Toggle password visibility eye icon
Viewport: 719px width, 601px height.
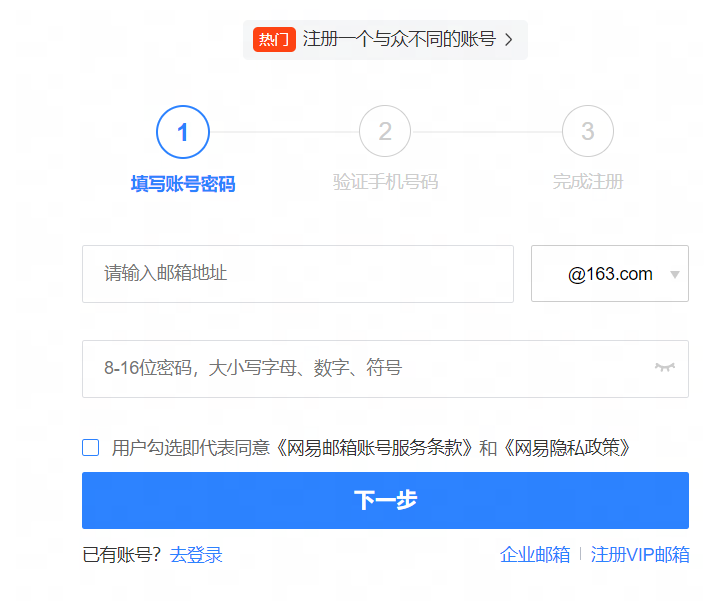pyautogui.click(x=664, y=367)
